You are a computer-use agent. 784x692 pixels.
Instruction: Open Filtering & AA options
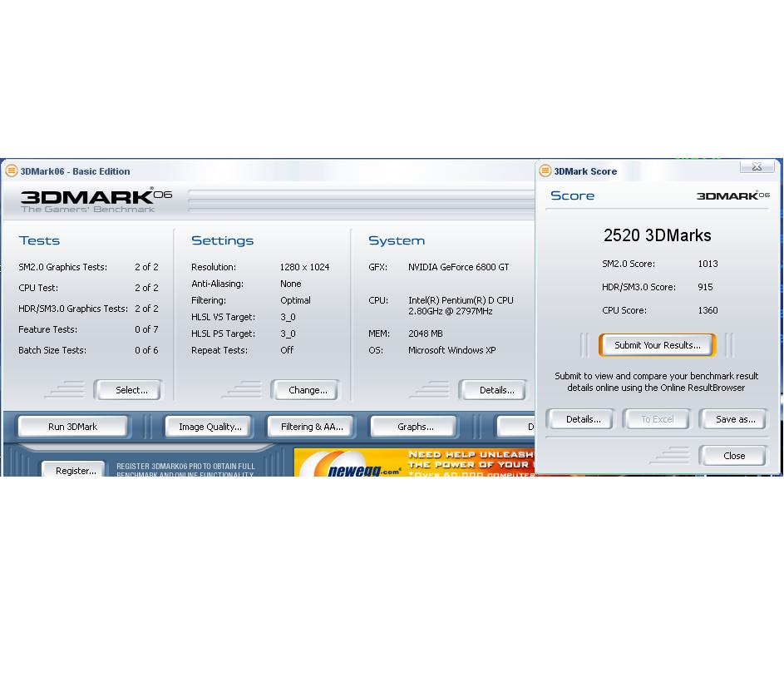tap(311, 427)
